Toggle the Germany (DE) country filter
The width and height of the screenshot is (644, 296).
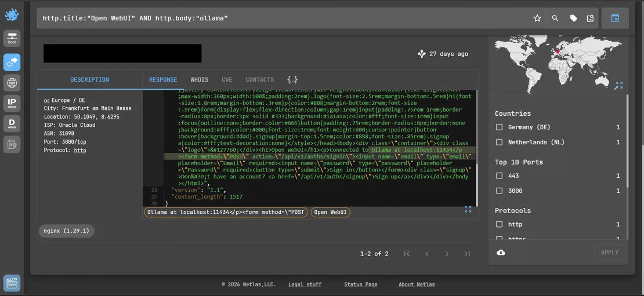tap(499, 127)
